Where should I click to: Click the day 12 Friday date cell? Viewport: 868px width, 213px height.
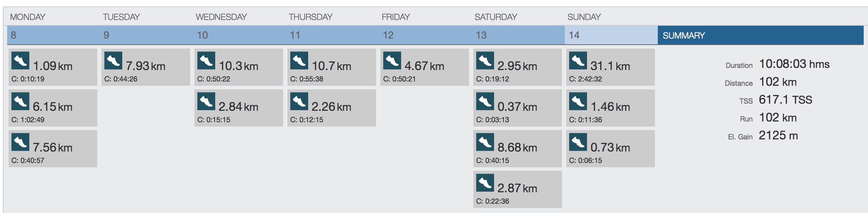point(425,35)
